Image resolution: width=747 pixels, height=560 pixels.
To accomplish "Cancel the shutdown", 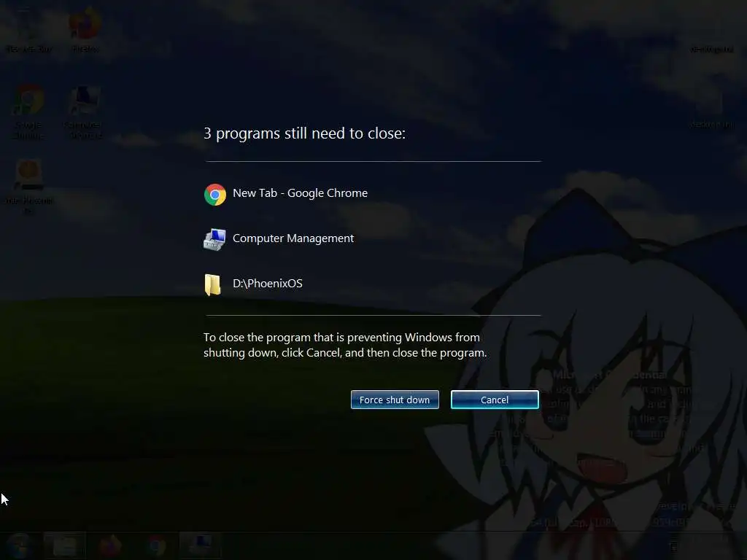I will click(x=495, y=400).
